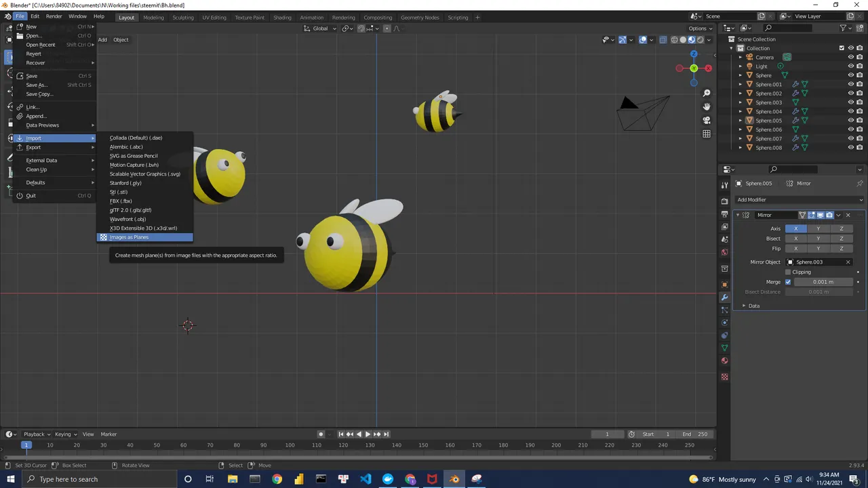Open the Scene properties tab icon

[725, 240]
